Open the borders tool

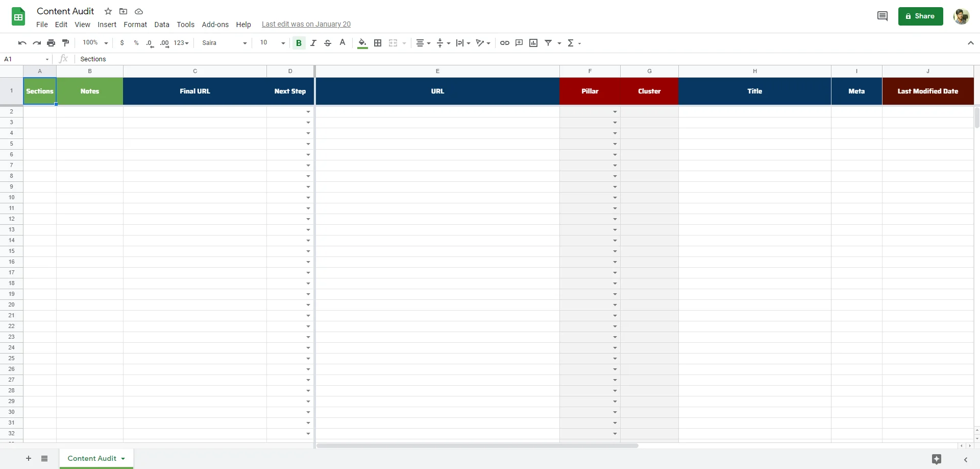tap(378, 43)
